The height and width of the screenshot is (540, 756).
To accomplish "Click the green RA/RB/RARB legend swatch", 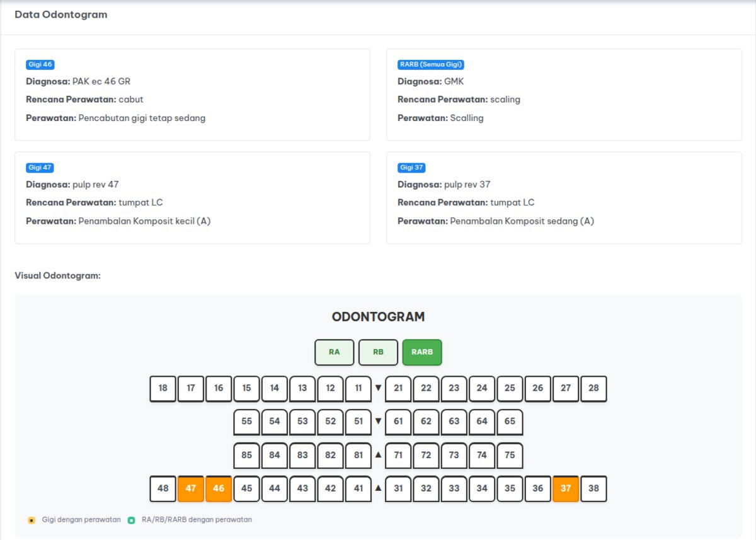I will [131, 520].
